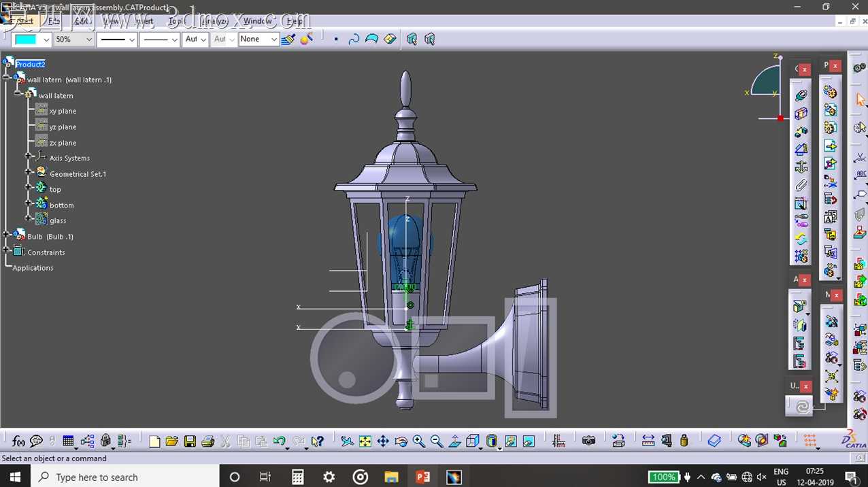Open the Window menu

[x=257, y=21]
